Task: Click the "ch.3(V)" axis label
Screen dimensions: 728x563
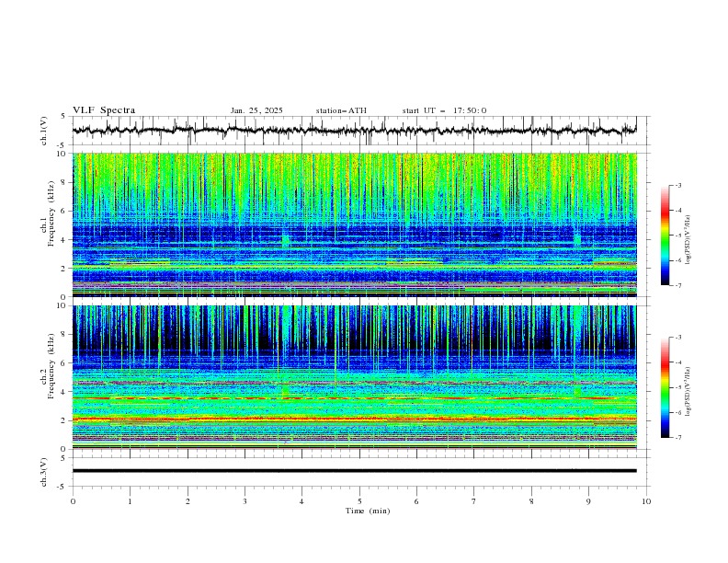Action: pos(44,472)
